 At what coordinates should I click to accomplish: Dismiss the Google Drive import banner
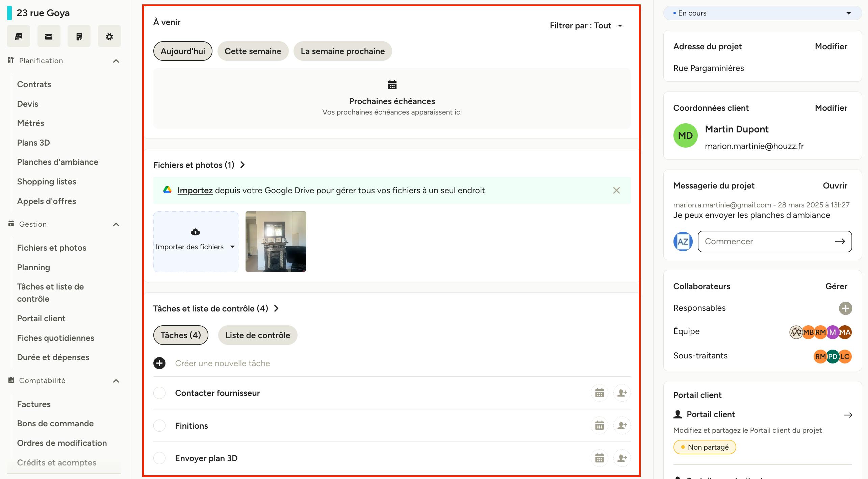click(616, 190)
